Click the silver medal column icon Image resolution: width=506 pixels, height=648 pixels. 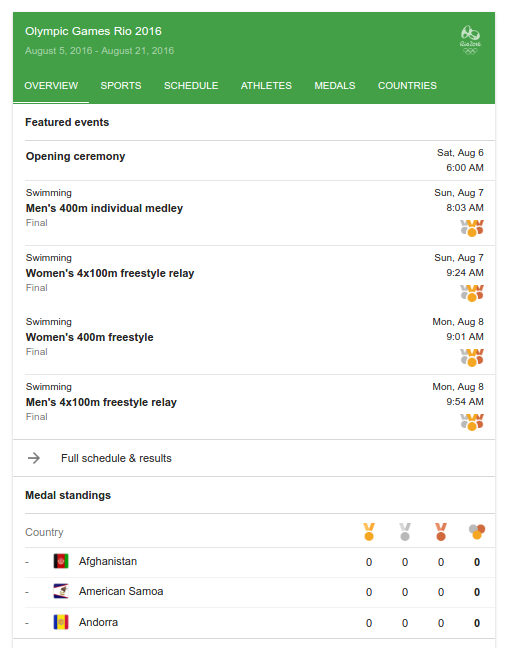(405, 532)
